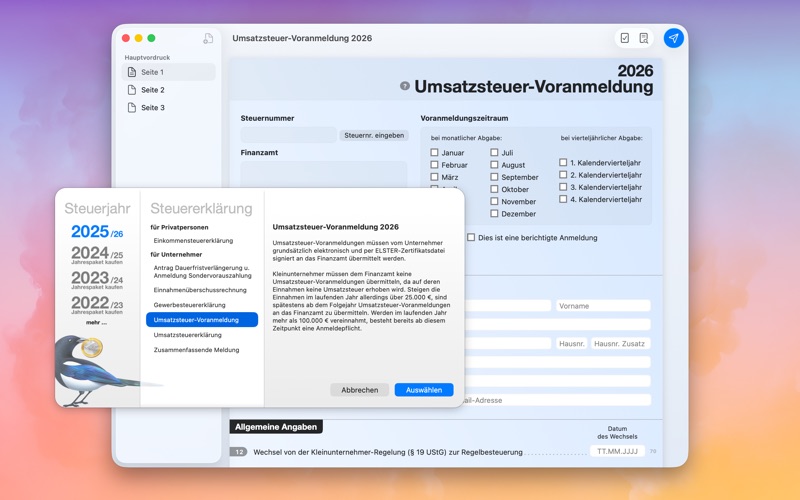
Task: Open the document preview search icon
Action: coord(643,38)
